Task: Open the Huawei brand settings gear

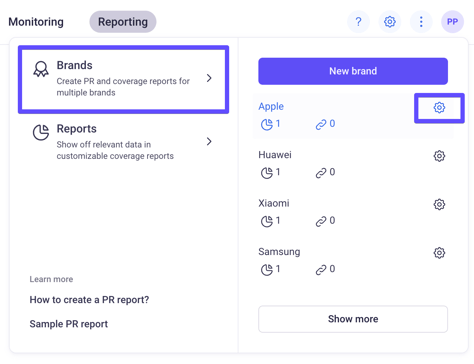Action: coord(439,156)
